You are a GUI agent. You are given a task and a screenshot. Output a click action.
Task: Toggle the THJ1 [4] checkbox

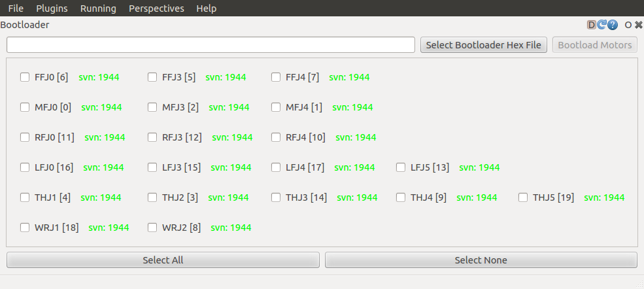(25, 197)
